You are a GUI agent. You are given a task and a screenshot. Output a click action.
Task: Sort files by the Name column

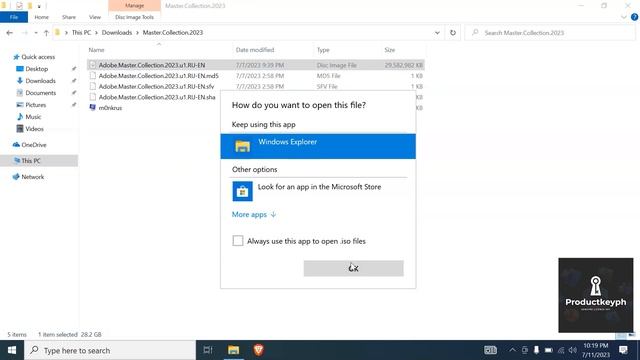point(96,50)
